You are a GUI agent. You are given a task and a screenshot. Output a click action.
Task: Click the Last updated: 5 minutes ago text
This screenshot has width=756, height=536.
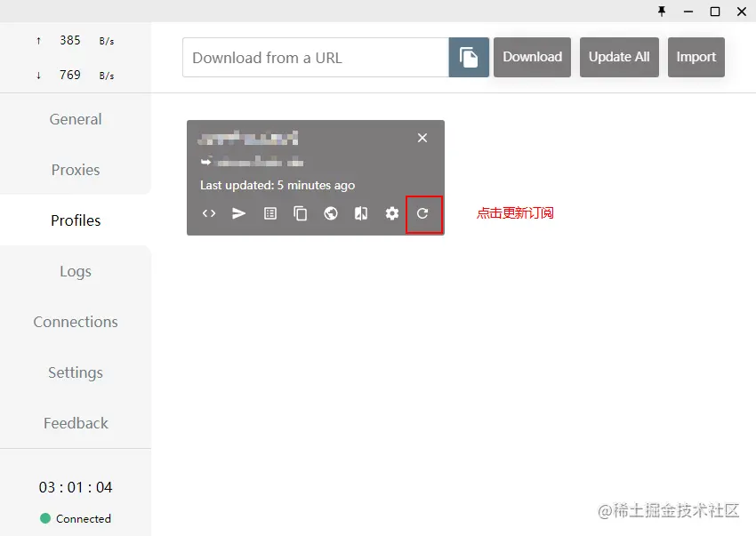277,185
